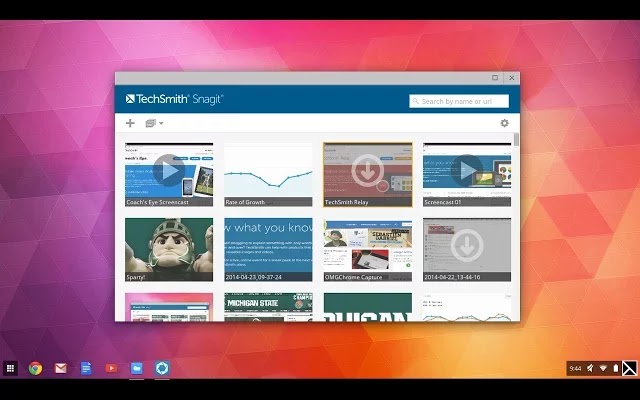Image resolution: width=640 pixels, height=400 pixels.
Task: Open the Chrome OS app launcher
Action: 11,369
